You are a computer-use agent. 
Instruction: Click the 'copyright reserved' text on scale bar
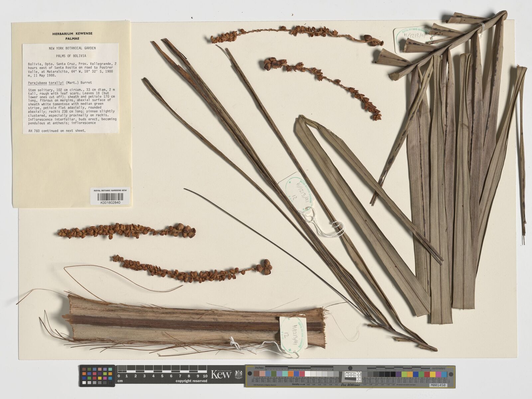[x=191, y=381]
